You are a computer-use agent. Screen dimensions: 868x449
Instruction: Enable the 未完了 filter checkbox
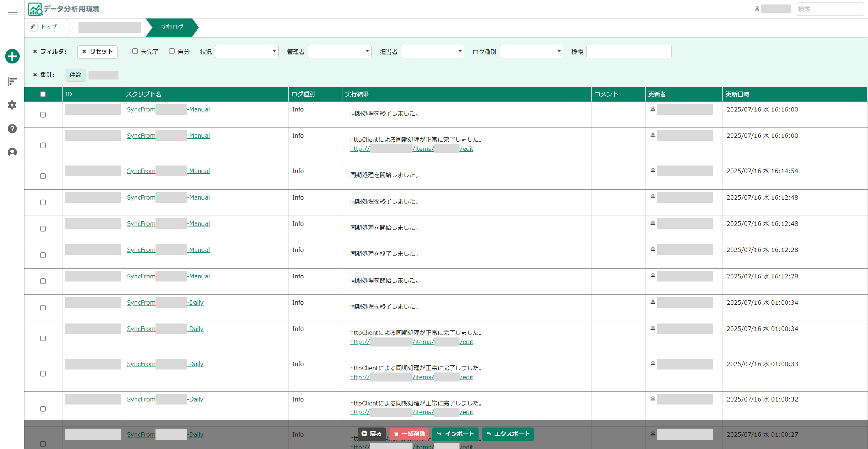click(x=135, y=51)
